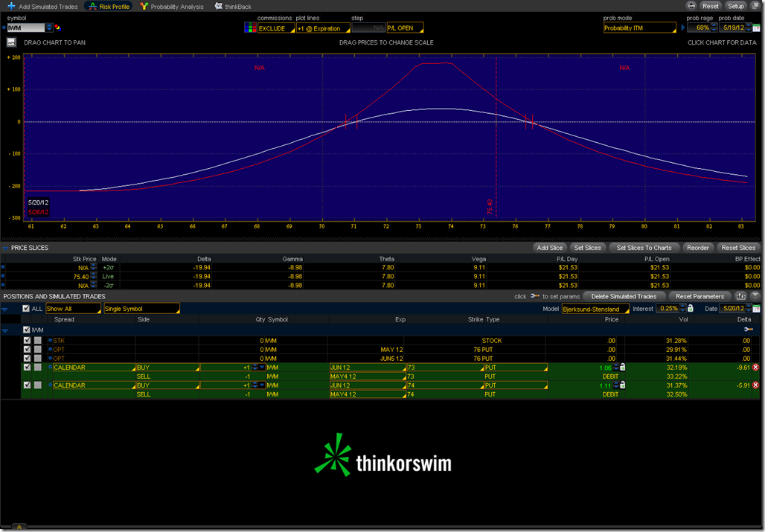Uncheck the STK row checkbox

tap(27, 340)
